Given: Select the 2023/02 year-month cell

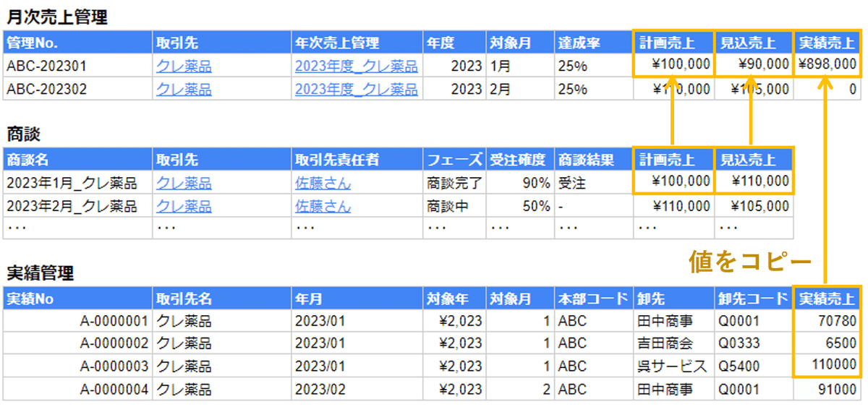Looking at the screenshot, I should [x=357, y=390].
